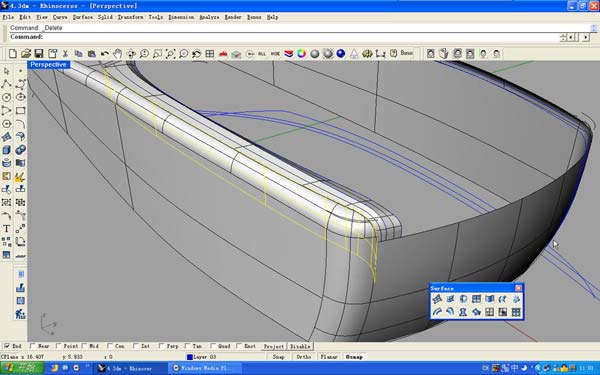Select the blue rendered sphere shading icon

(341, 54)
